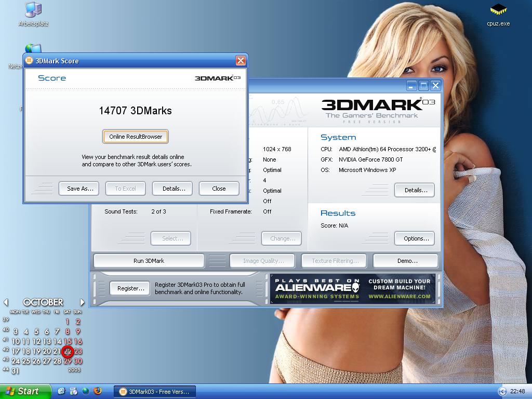Click the Image Quality... button
532x399 pixels.
click(x=262, y=261)
